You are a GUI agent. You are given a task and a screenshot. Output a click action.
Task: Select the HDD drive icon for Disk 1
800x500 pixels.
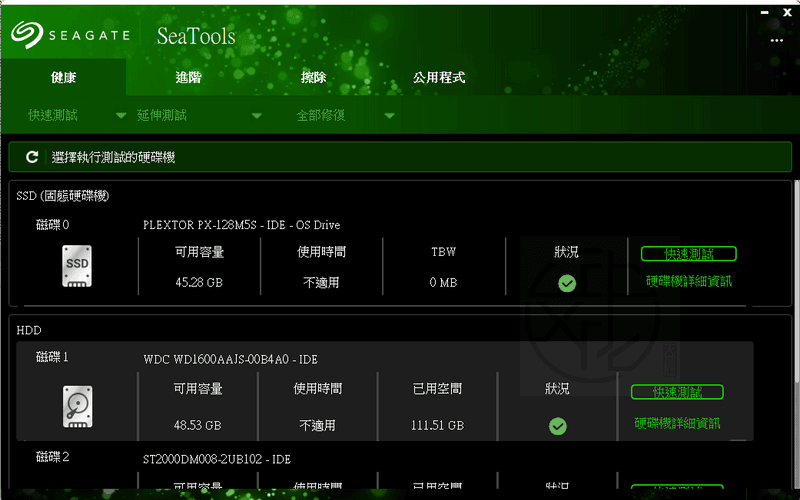[x=78, y=407]
